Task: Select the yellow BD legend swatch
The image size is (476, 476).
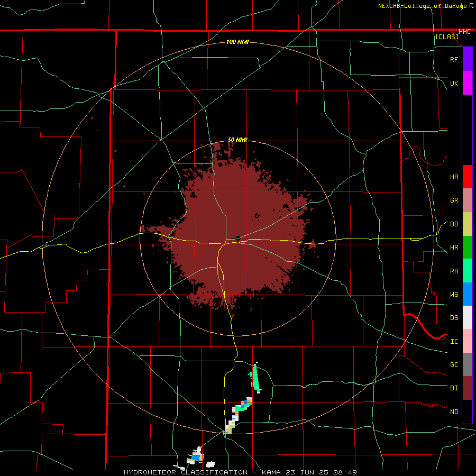Action: (467, 224)
